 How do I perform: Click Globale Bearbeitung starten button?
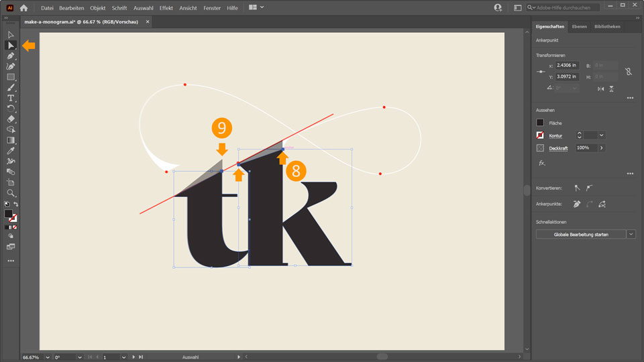[581, 235]
